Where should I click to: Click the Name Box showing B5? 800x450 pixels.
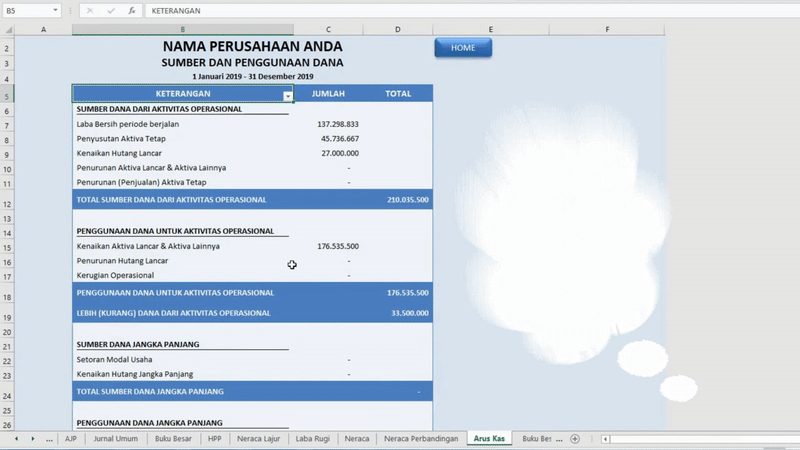click(27, 10)
